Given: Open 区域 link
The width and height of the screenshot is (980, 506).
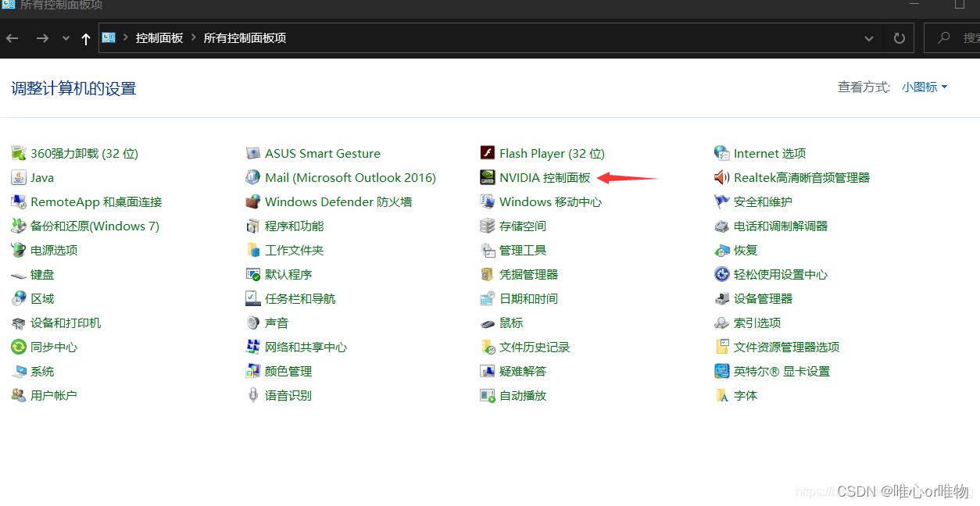Looking at the screenshot, I should [42, 298].
